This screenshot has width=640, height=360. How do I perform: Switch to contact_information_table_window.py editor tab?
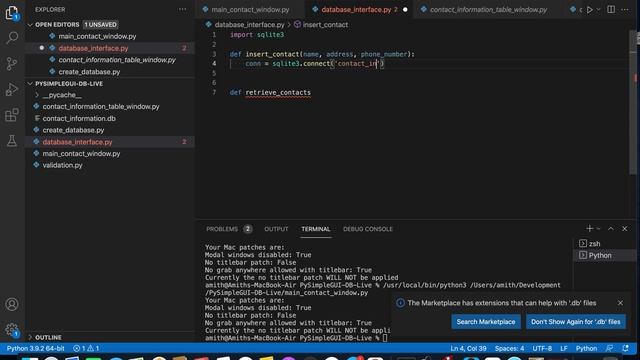coord(488,9)
